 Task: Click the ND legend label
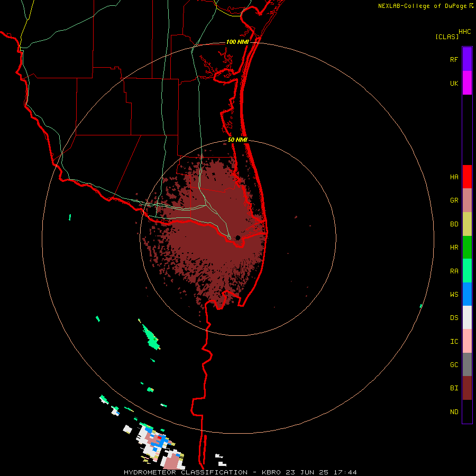[x=454, y=412]
